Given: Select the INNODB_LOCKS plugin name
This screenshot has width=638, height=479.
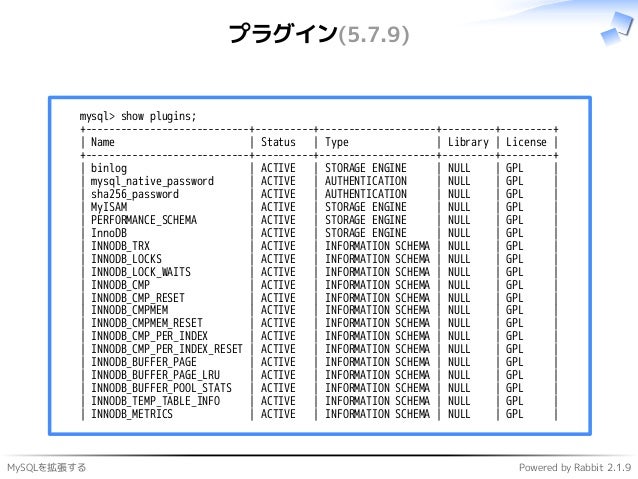Looking at the screenshot, I should click(126, 259).
